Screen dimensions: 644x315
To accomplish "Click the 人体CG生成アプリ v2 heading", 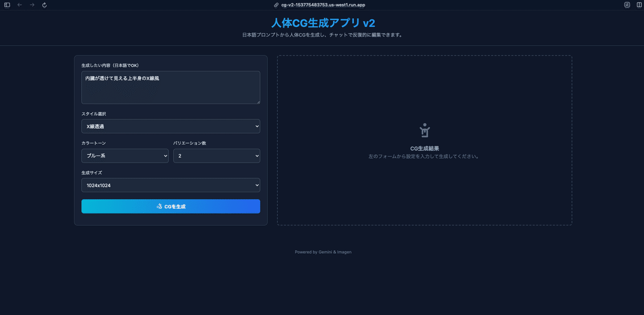I will [323, 23].
